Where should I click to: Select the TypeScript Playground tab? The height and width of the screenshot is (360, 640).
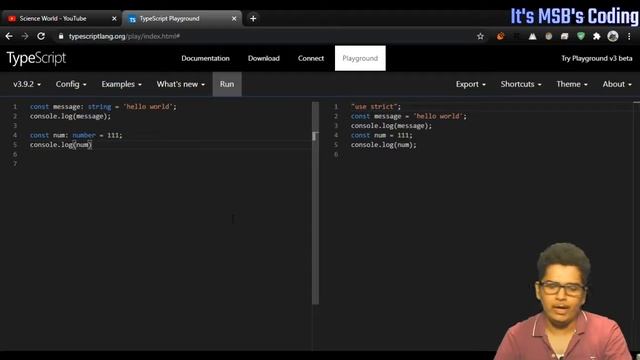click(x=182, y=19)
